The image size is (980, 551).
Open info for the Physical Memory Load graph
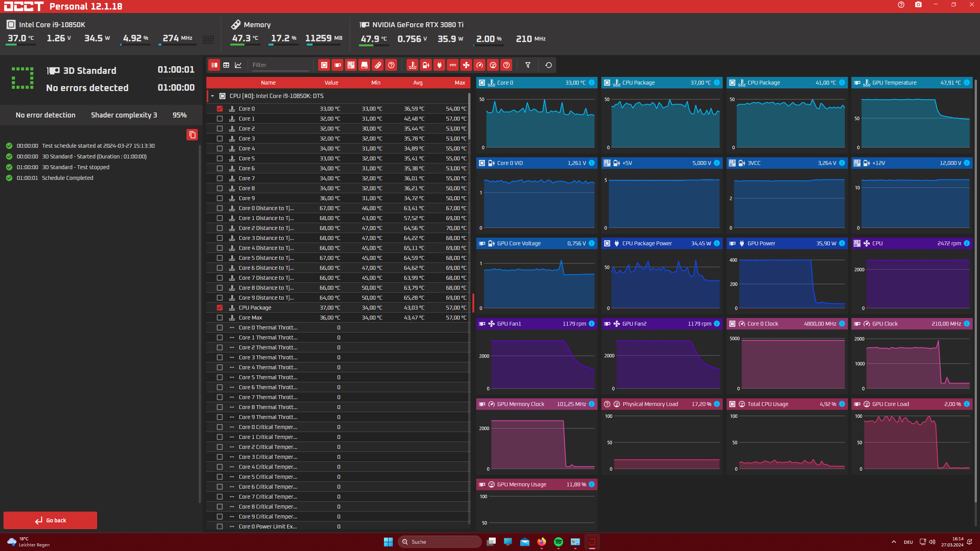[717, 404]
